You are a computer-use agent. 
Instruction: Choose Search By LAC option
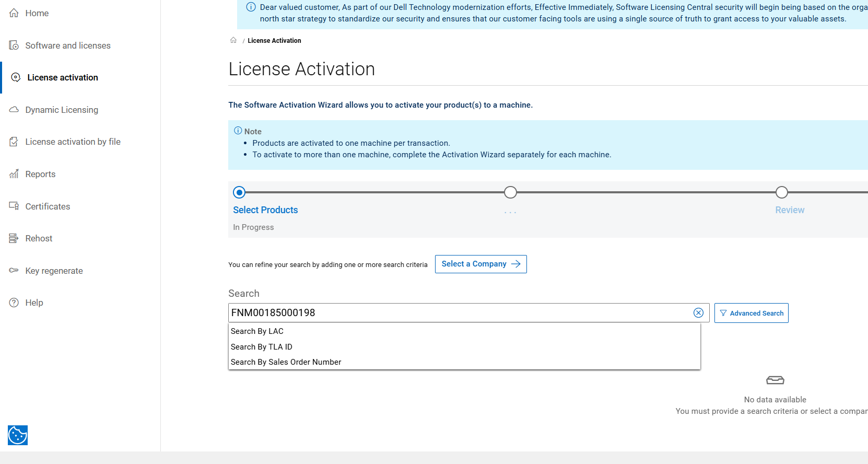coord(464,331)
